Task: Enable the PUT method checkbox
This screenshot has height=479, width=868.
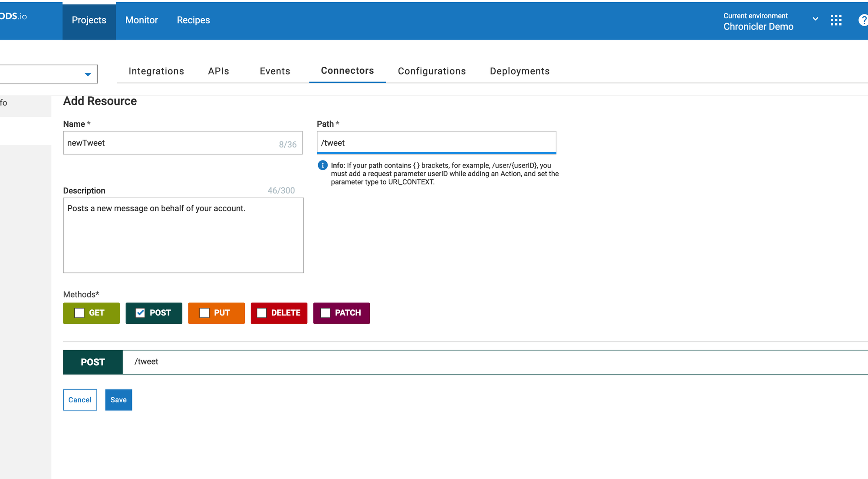Action: pyautogui.click(x=204, y=313)
